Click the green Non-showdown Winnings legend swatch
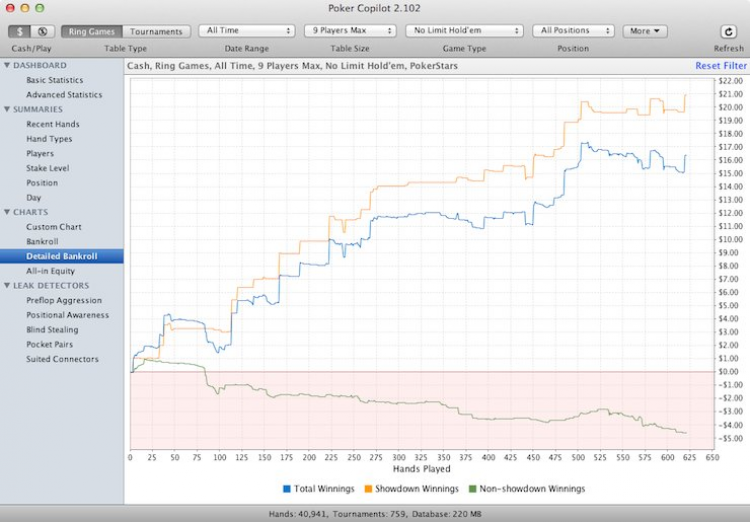This screenshot has width=750, height=522. coord(469,489)
